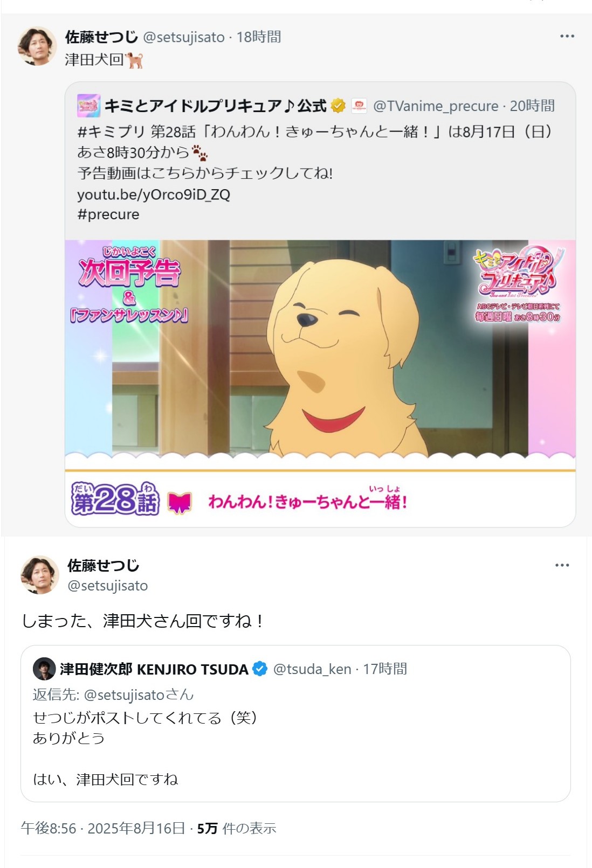Click @setsujisato mention in reply line

(124, 695)
